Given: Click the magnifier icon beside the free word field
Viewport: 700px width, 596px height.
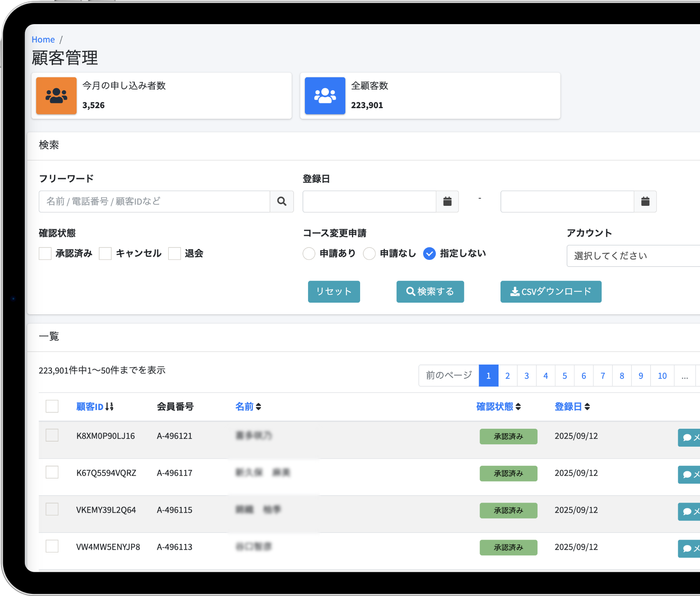Looking at the screenshot, I should click(x=282, y=202).
